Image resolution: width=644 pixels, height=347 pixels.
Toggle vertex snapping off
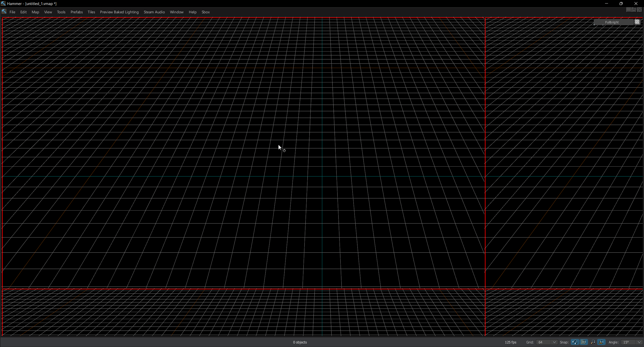[x=593, y=342]
